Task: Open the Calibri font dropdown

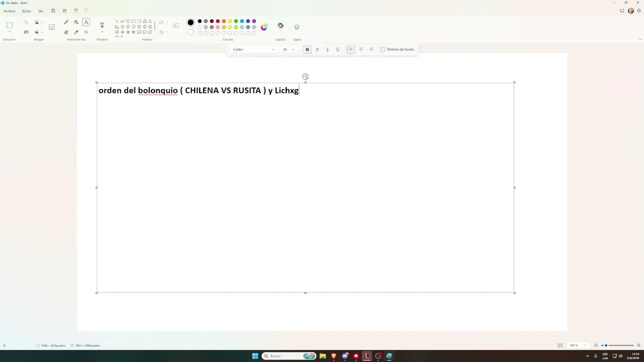Action: click(x=254, y=49)
